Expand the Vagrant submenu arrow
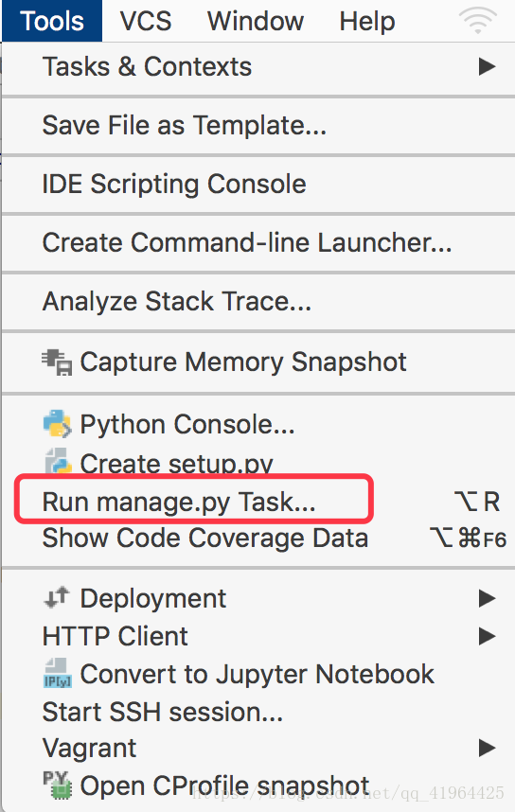The image size is (515, 812). 487,748
